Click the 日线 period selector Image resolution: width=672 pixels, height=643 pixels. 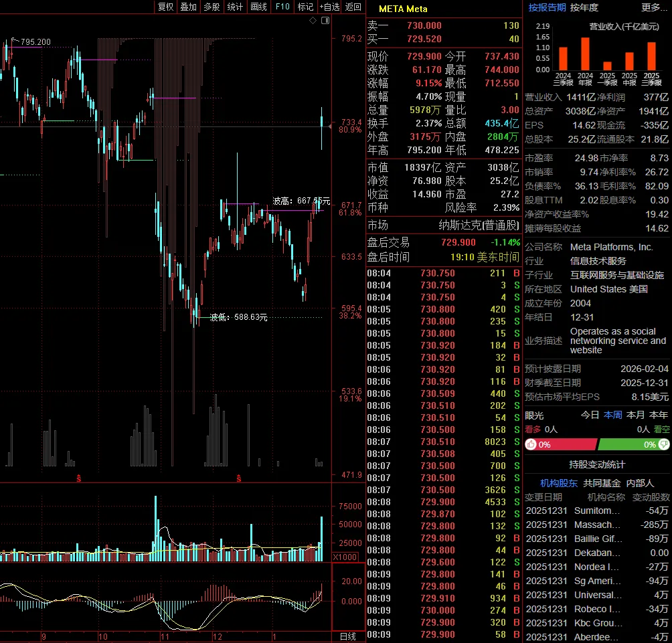click(348, 636)
